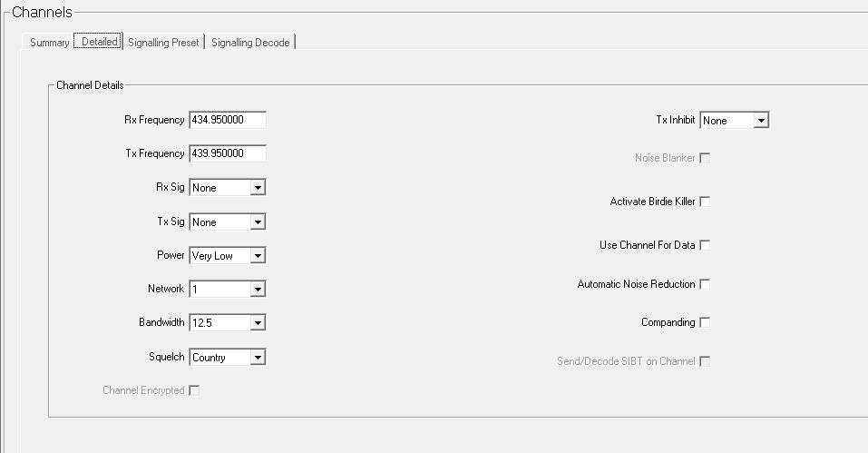Click the Tx Frequency input field
The height and width of the screenshot is (453, 868).
pos(228,153)
